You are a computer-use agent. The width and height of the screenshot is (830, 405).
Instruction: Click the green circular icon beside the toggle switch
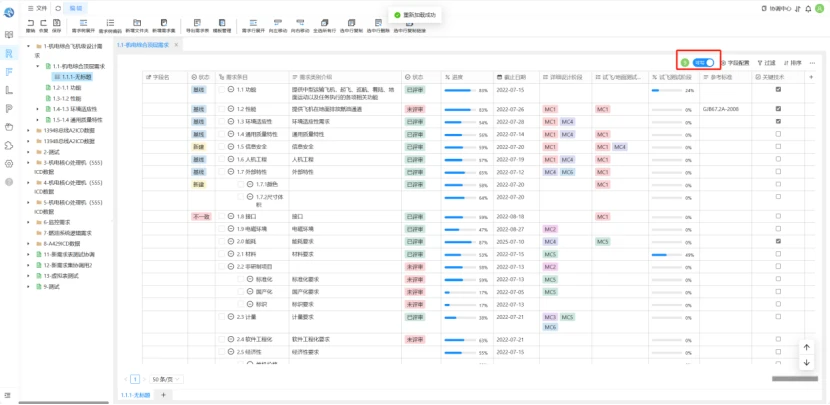(684, 62)
